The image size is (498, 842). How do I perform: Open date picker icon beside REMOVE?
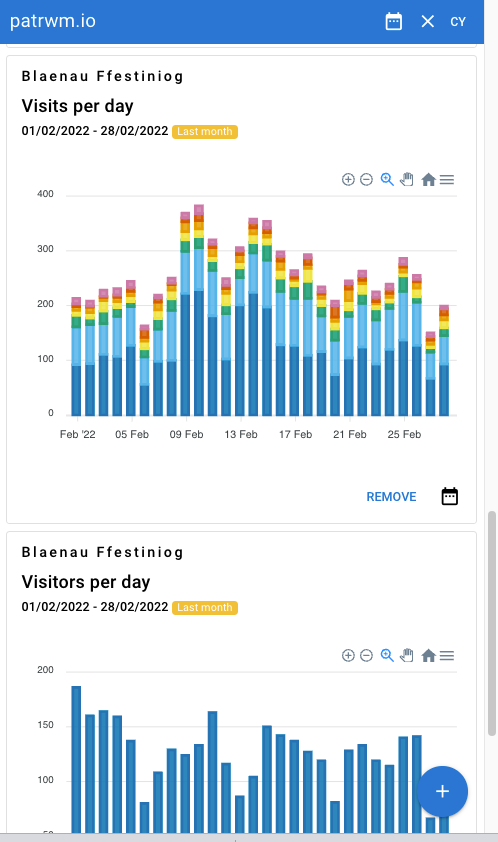450,496
